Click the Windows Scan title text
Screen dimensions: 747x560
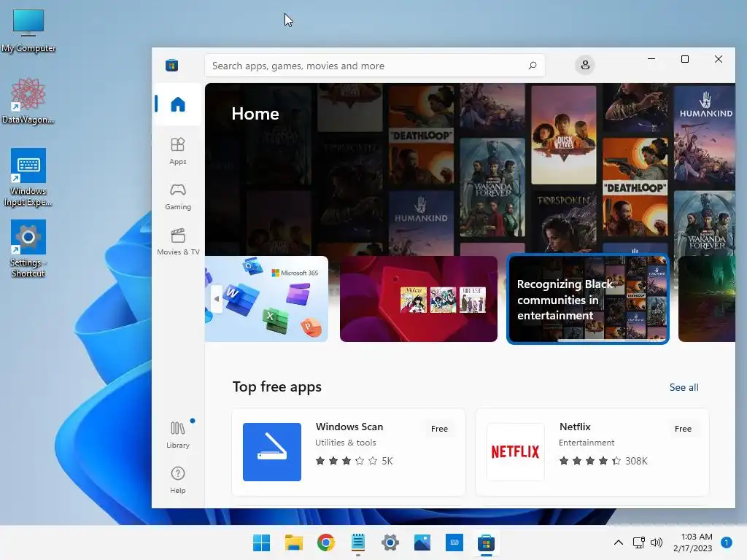349,427
